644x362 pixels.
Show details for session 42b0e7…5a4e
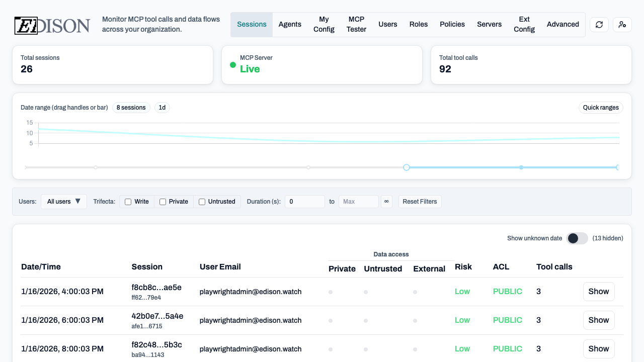(x=598, y=320)
